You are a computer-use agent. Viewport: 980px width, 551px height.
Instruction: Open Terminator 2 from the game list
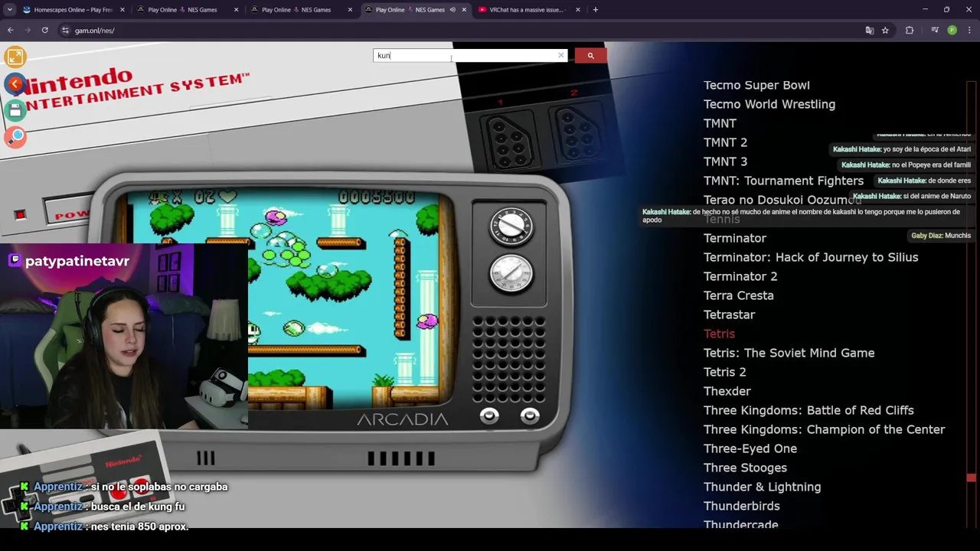(x=740, y=276)
